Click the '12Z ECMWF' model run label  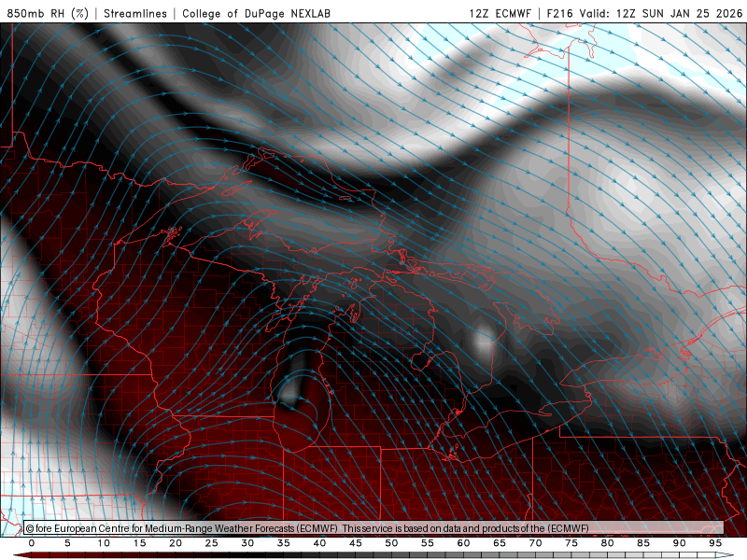[500, 13]
